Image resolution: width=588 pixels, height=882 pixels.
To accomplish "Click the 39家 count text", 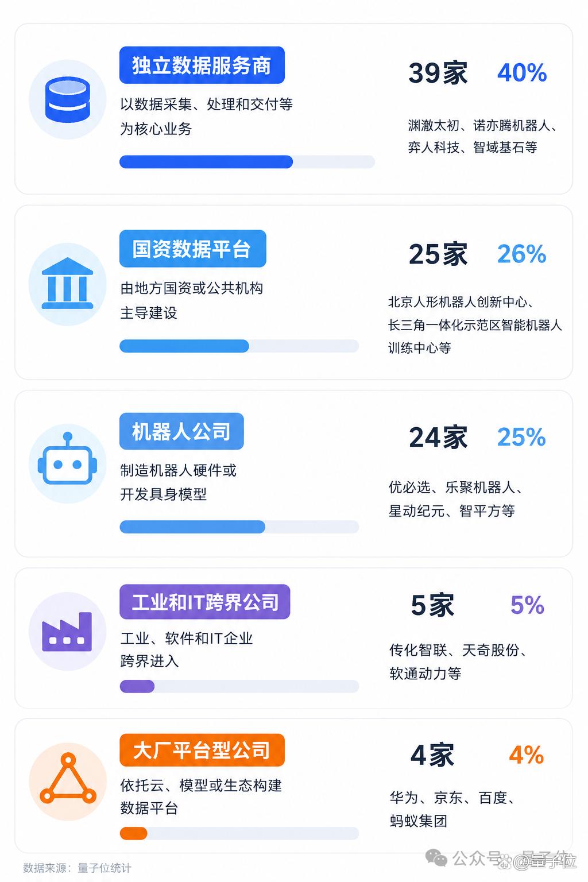I will [x=438, y=73].
